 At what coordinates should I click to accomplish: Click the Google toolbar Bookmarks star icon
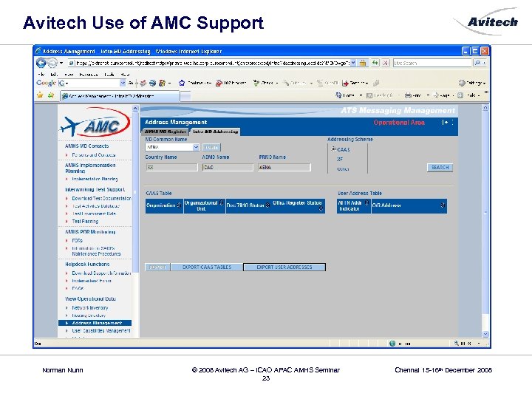coord(182,83)
